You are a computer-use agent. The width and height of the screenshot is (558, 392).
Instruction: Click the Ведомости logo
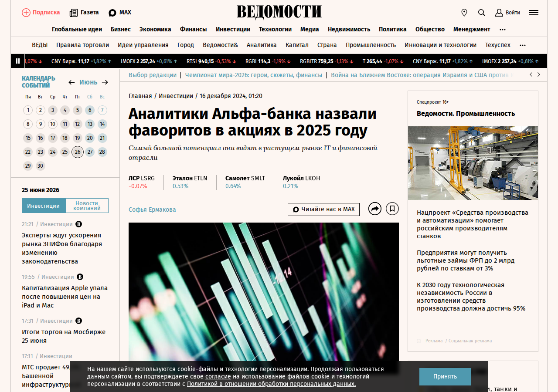click(279, 12)
